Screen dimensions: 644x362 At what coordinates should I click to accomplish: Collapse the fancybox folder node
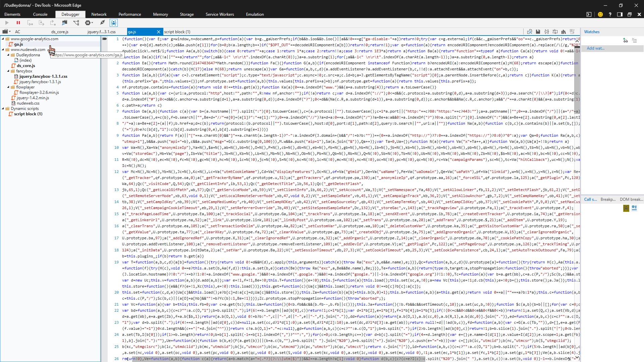(8, 71)
